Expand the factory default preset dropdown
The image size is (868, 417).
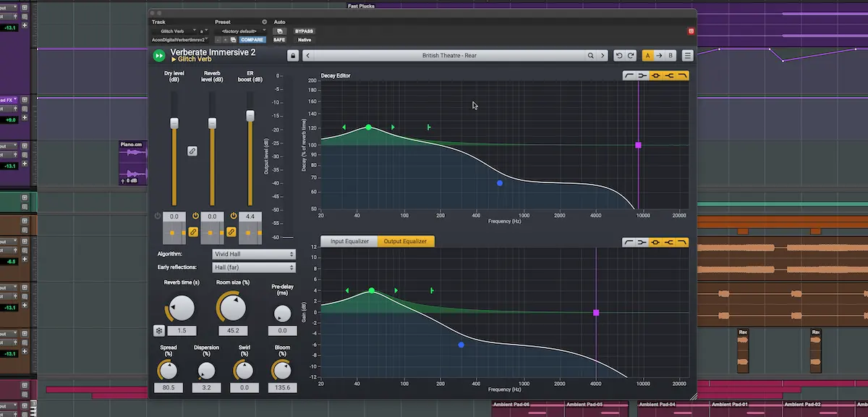240,32
